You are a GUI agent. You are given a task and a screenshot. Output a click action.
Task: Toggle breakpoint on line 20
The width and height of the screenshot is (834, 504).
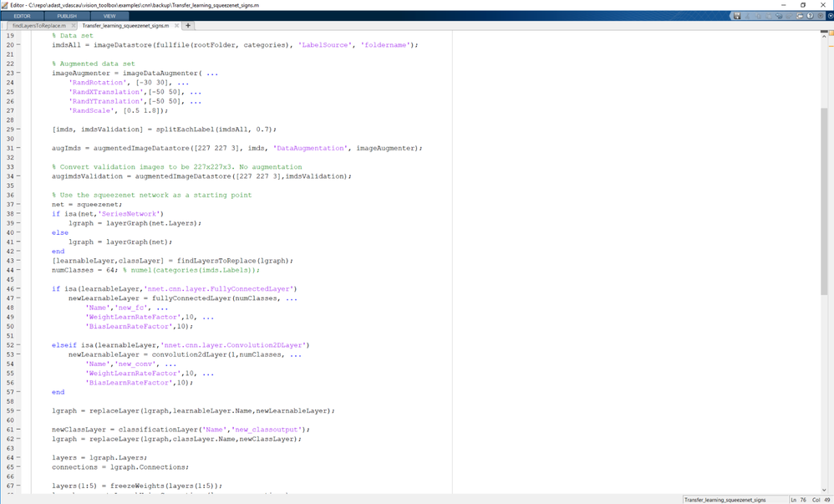click(18, 44)
